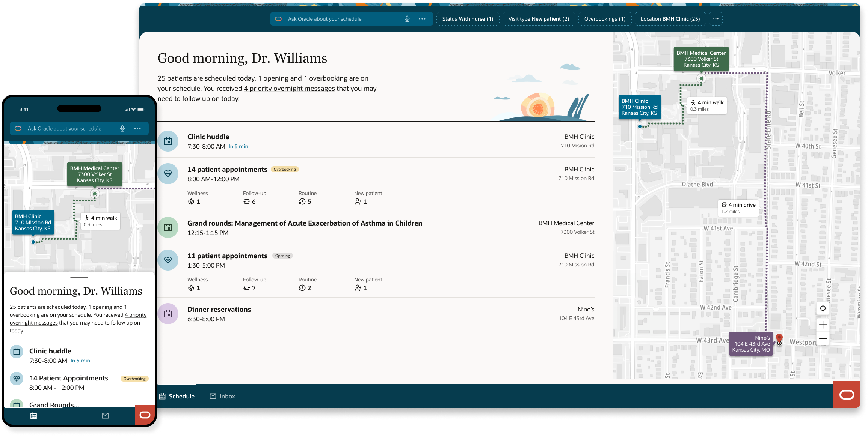Toggle the 'Visit type New patient (2)' filter chip

coord(539,19)
